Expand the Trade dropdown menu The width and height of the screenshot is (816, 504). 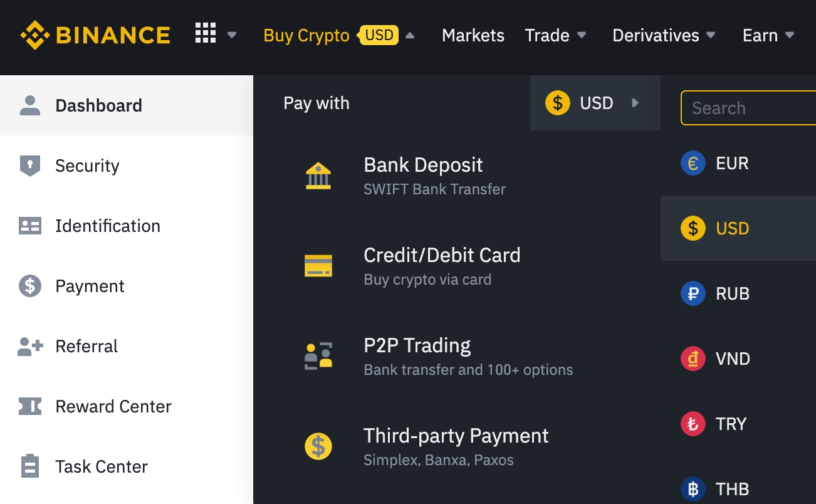(555, 35)
